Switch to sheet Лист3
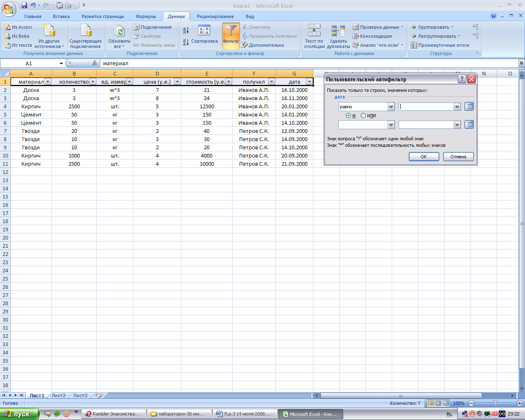The width and height of the screenshot is (525, 420). (80, 396)
